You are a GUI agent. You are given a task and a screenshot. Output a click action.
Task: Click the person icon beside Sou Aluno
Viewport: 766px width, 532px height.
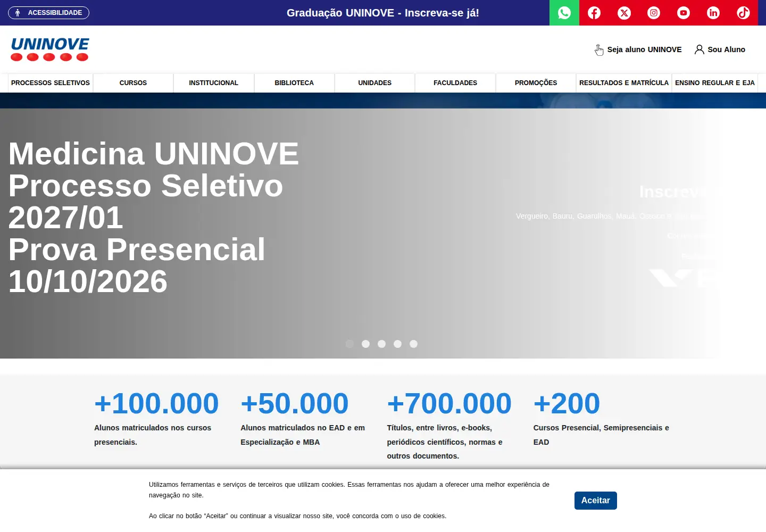click(700, 49)
